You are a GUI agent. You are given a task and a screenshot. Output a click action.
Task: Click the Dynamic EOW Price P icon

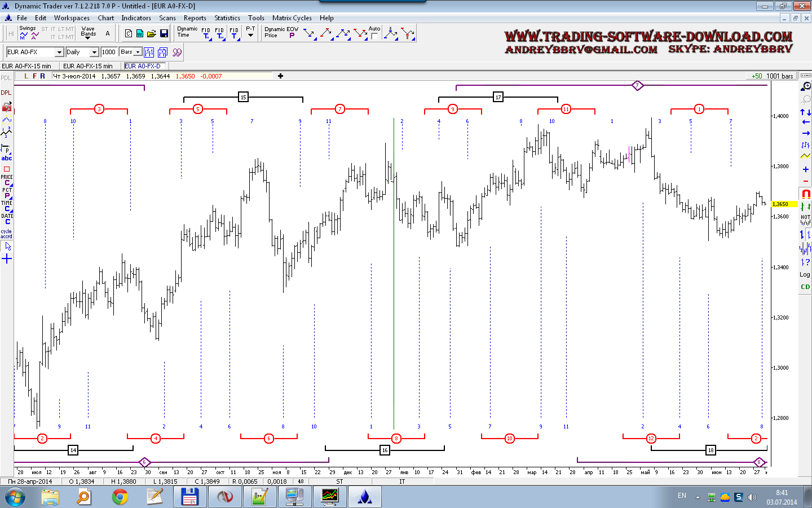click(x=292, y=36)
